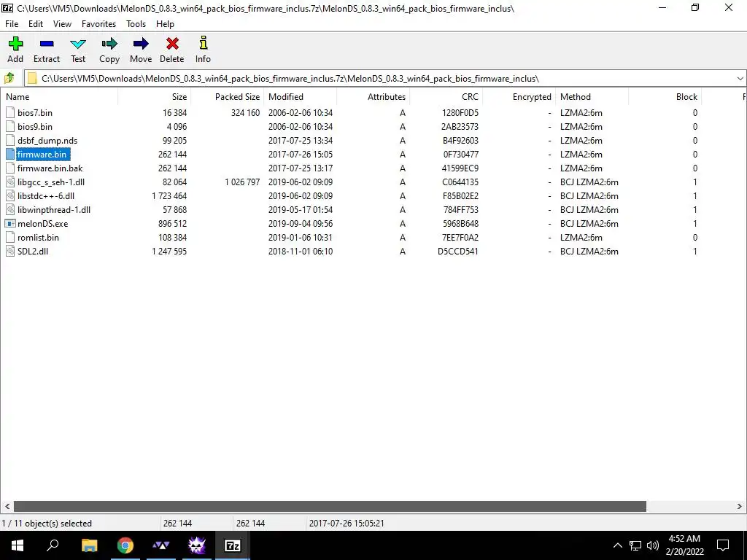This screenshot has width=747, height=560.
Task: Select the bios9.bin file icon
Action: tap(10, 126)
